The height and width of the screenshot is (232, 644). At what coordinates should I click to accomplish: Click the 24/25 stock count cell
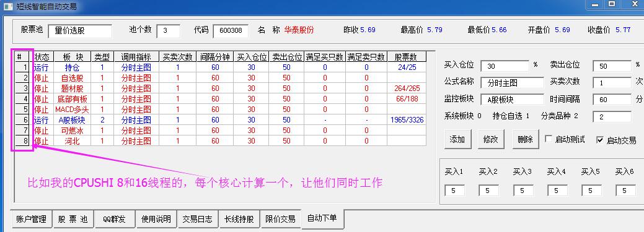[407, 67]
